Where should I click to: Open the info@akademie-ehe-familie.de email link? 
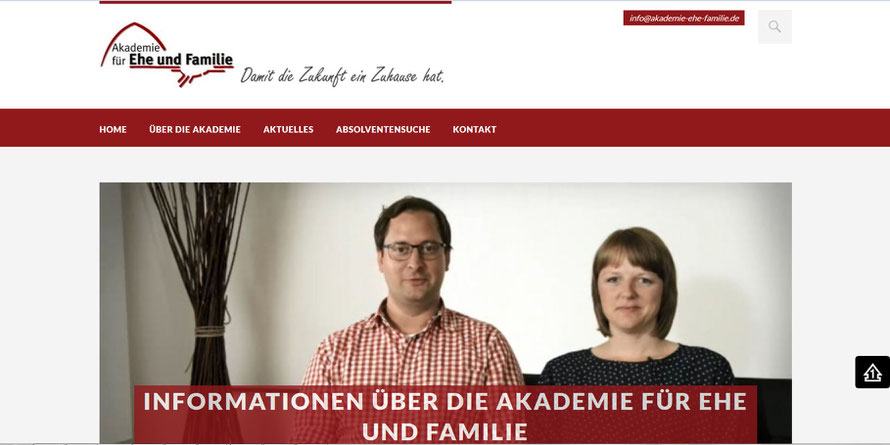[x=684, y=18]
